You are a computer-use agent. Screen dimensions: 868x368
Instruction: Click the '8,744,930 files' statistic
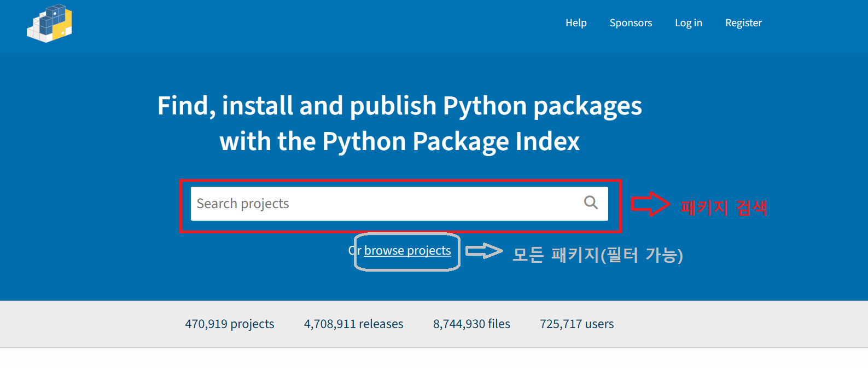tap(471, 324)
